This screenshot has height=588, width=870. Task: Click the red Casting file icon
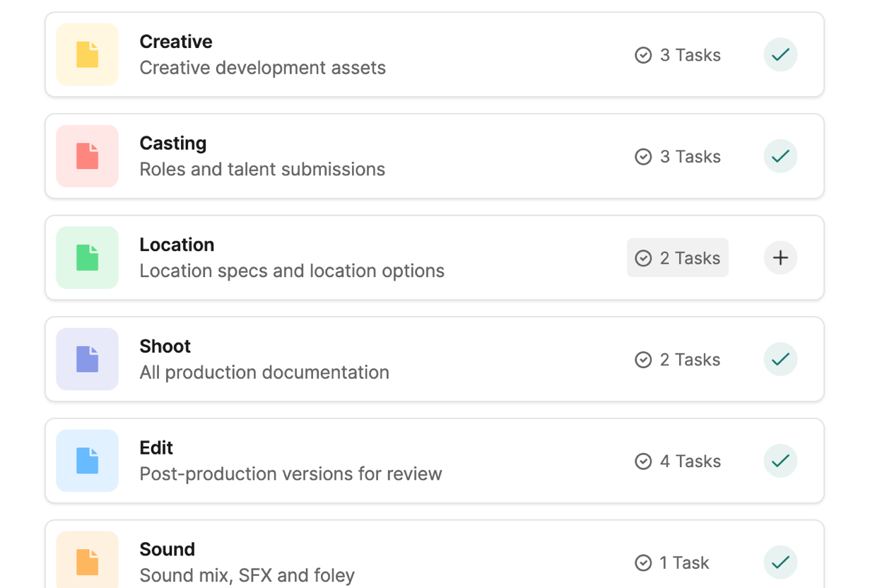pyautogui.click(x=87, y=156)
